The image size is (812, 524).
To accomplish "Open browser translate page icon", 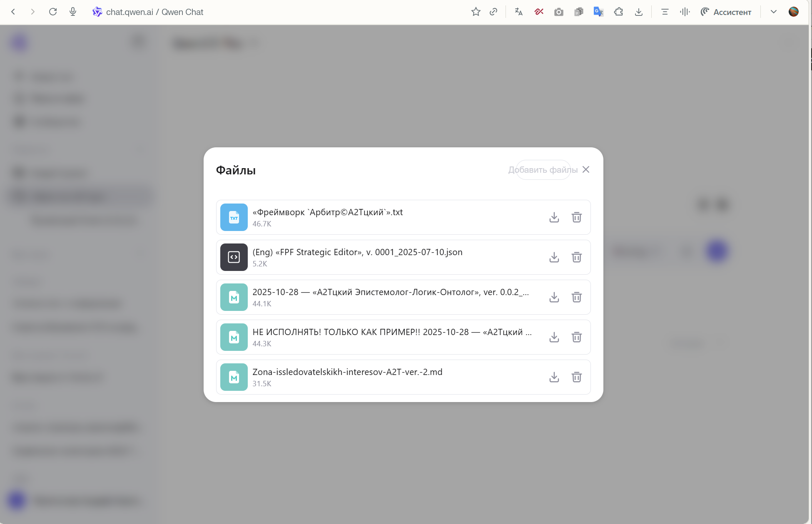I will 518,12.
